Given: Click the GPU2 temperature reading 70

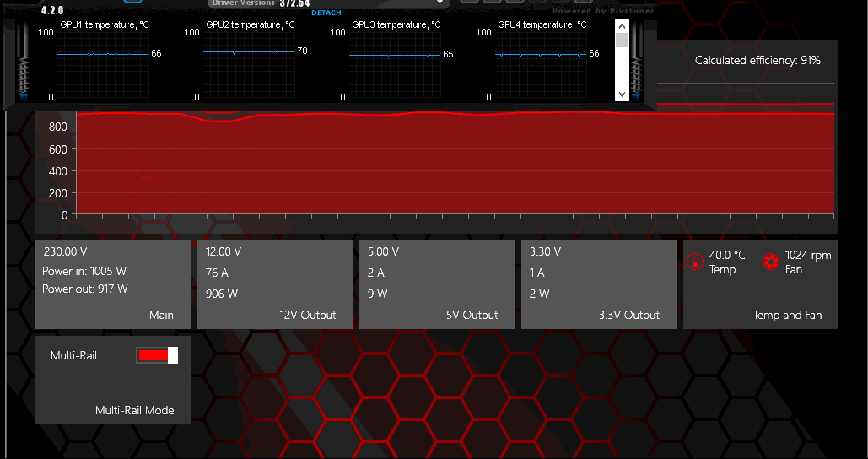Looking at the screenshot, I should [x=302, y=51].
